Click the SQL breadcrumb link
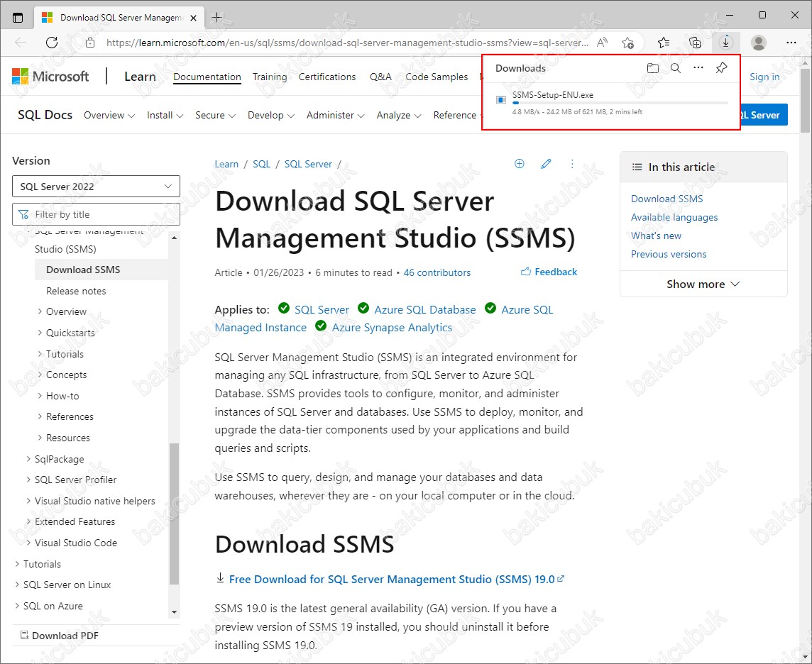This screenshot has width=812, height=664. tap(261, 164)
